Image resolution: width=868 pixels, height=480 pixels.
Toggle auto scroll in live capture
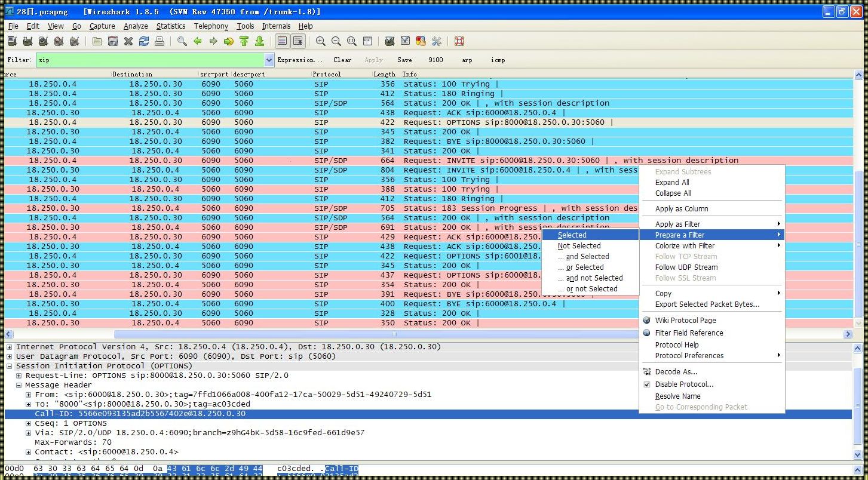point(297,41)
